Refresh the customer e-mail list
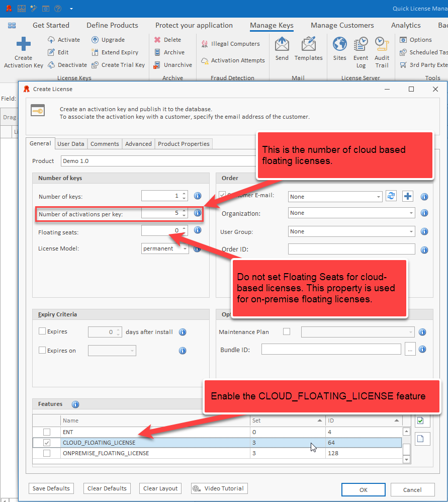 [391, 196]
